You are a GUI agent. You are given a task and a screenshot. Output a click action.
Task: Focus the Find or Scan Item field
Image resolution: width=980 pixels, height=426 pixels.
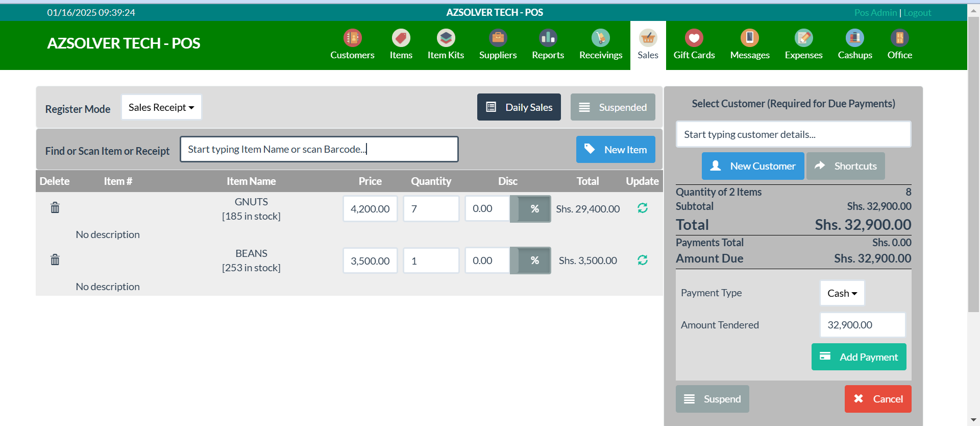[319, 149]
